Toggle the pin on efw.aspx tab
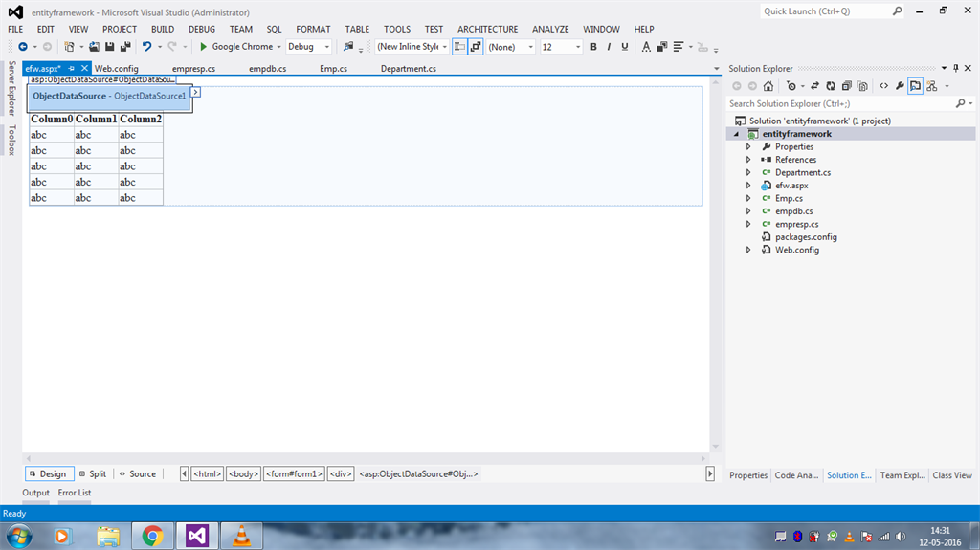The width and height of the screenshot is (980, 550). [71, 68]
